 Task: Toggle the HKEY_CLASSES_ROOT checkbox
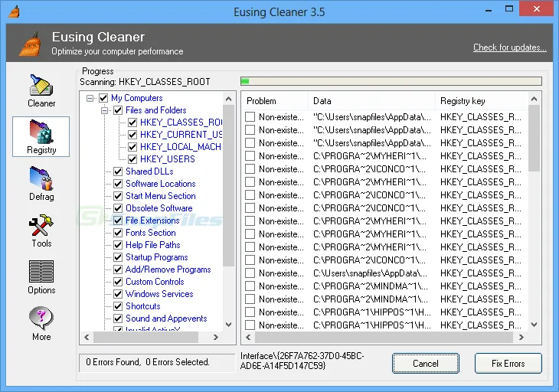(132, 122)
